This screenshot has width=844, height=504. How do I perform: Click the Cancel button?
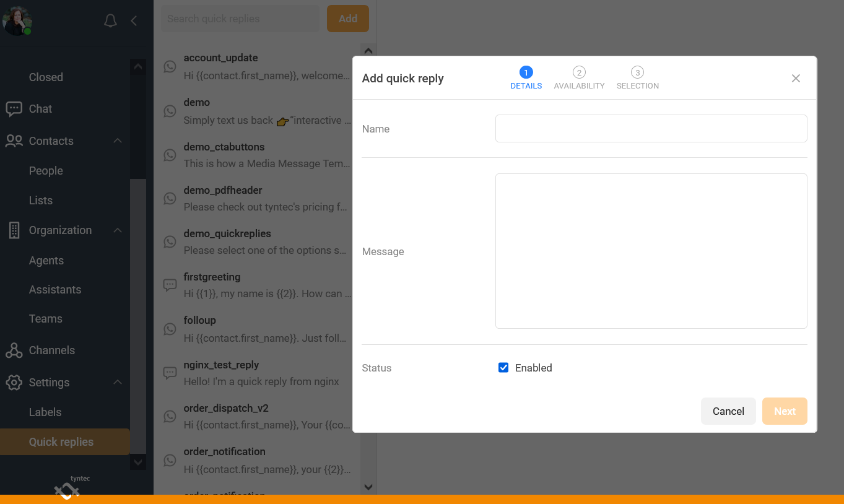[x=728, y=411]
